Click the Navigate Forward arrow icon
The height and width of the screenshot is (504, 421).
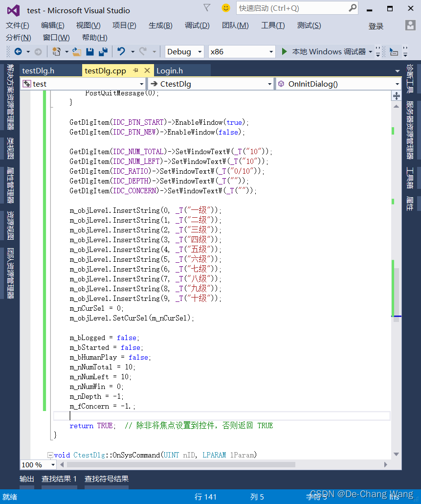point(38,52)
